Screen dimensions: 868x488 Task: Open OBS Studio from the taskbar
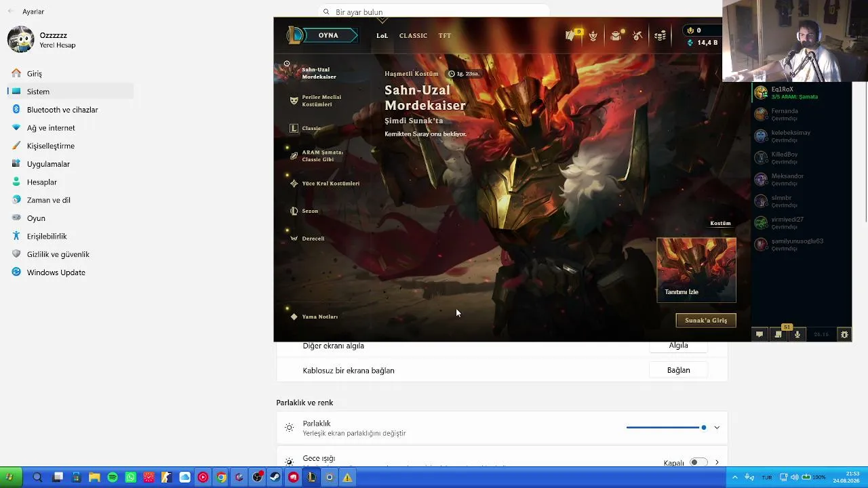(257, 477)
